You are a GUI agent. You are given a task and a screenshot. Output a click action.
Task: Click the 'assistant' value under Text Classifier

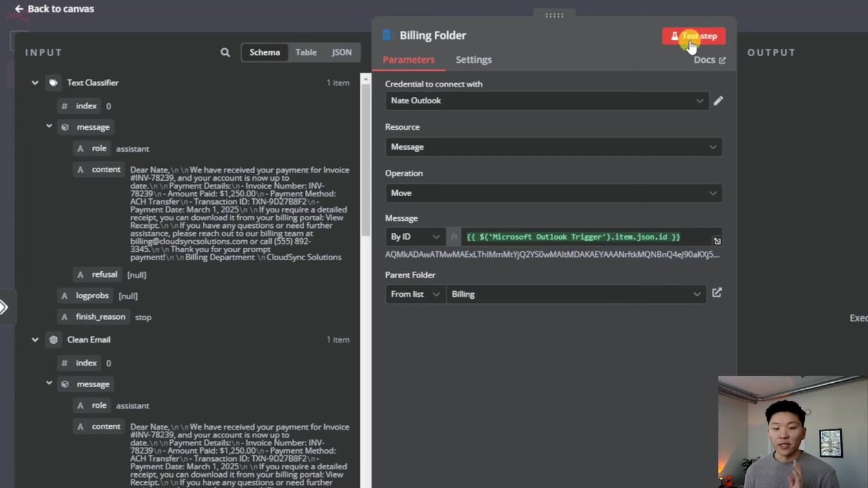click(132, 149)
